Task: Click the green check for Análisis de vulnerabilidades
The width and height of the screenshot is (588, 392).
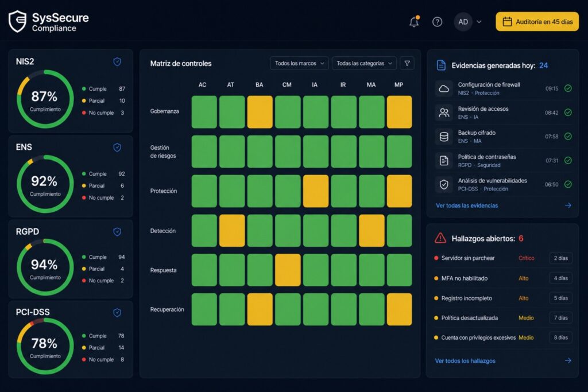Action: (x=568, y=184)
